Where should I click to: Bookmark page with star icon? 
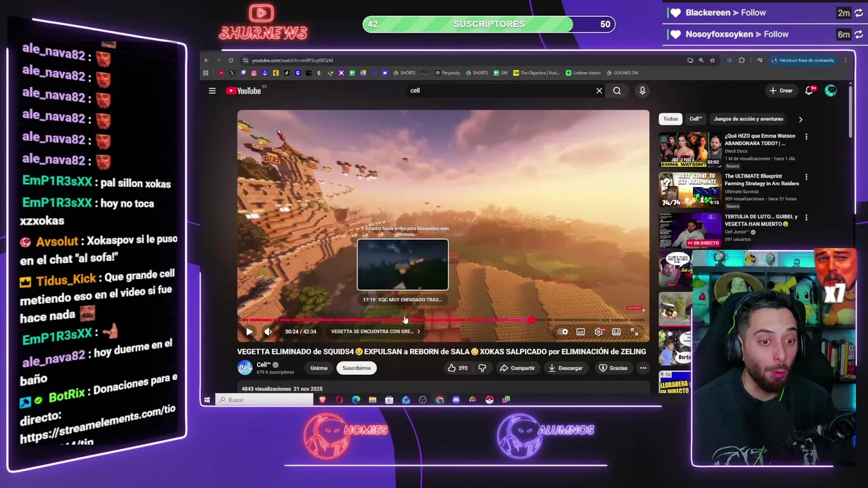(712, 60)
